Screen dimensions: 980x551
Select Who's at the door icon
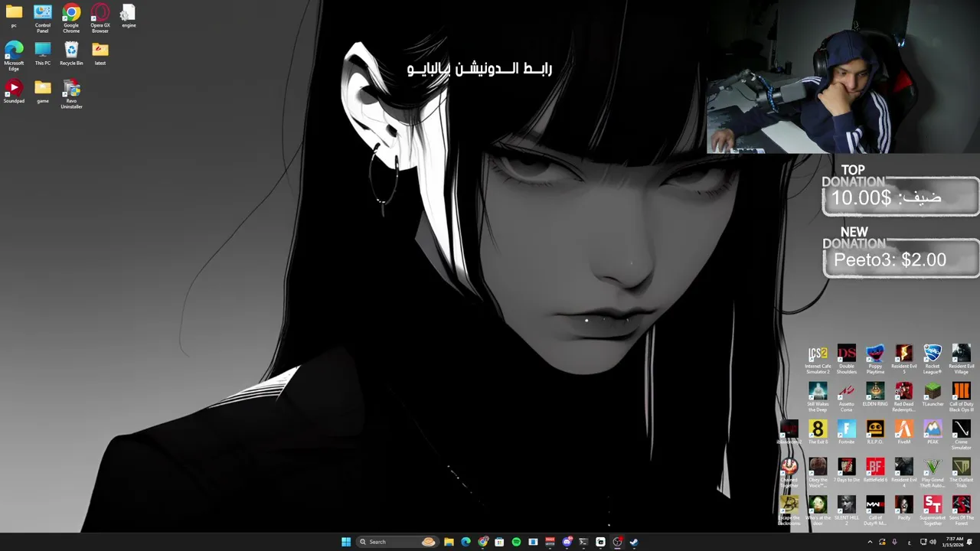coord(818,511)
